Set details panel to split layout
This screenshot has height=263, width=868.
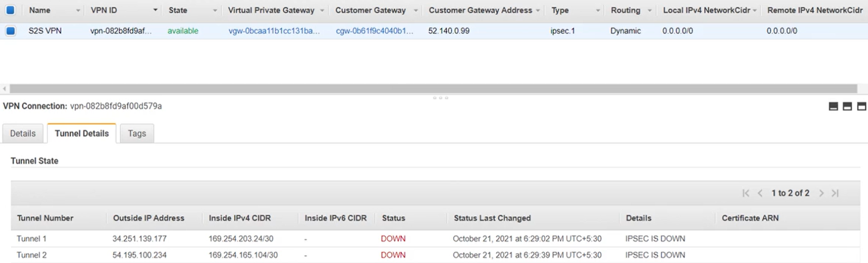coord(847,107)
